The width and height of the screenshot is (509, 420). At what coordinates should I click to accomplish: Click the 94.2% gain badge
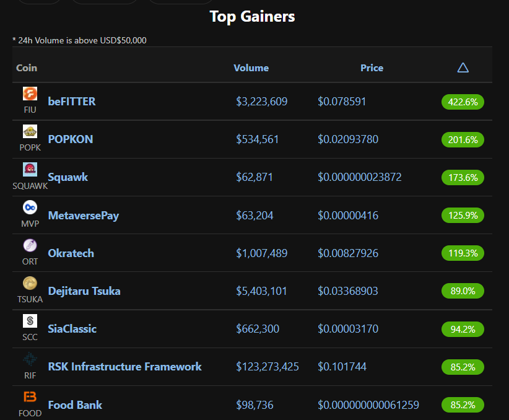click(x=463, y=329)
